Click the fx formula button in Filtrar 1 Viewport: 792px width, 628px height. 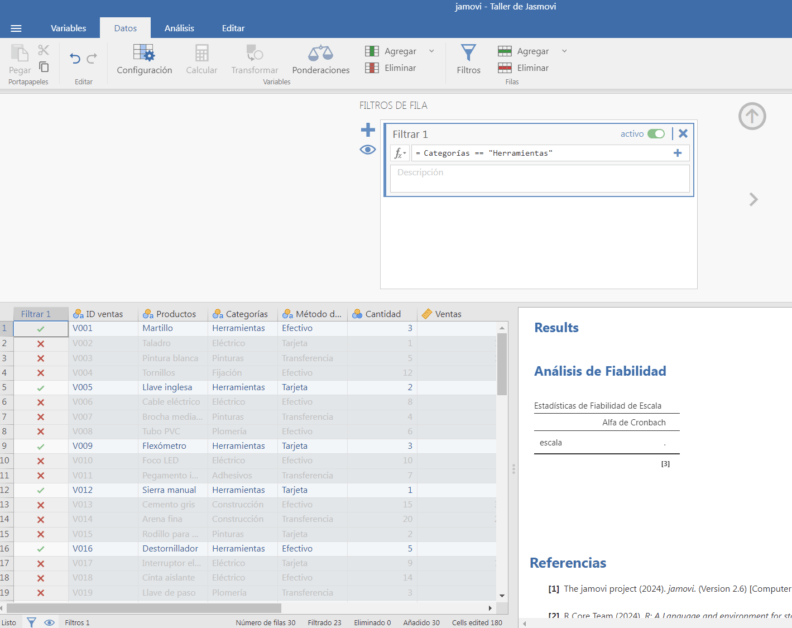tap(400, 153)
